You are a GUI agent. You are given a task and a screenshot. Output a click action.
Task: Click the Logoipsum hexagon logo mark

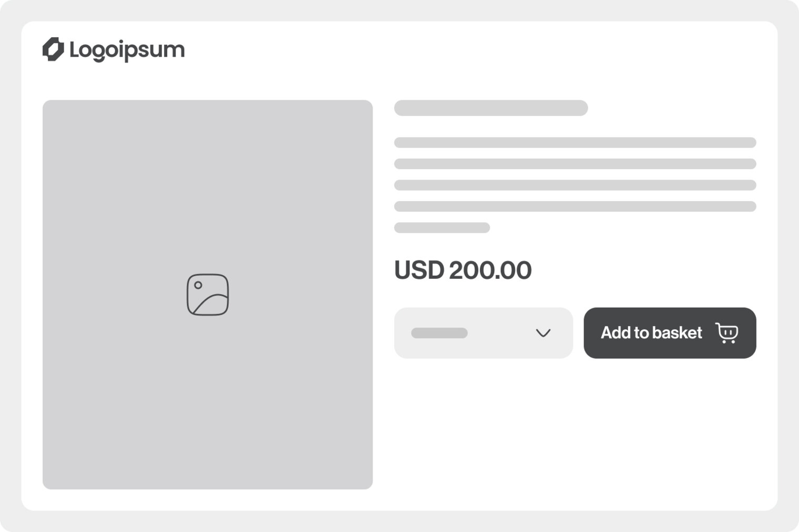click(53, 49)
